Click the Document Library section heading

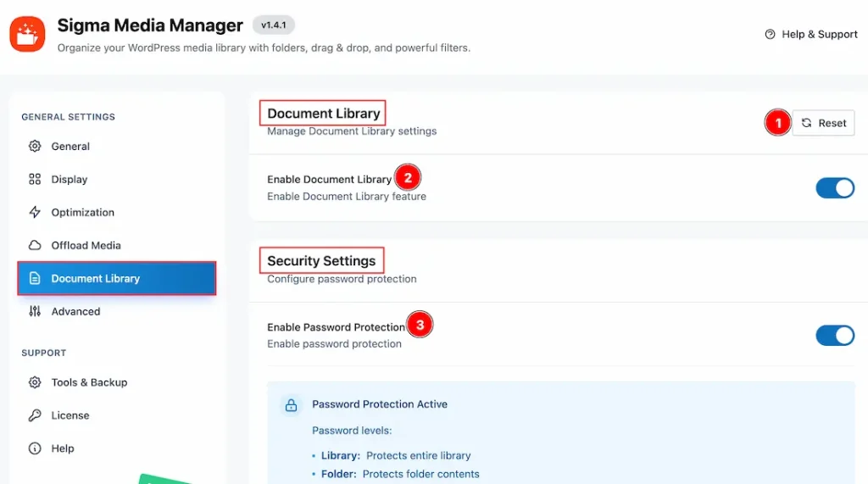coord(323,114)
